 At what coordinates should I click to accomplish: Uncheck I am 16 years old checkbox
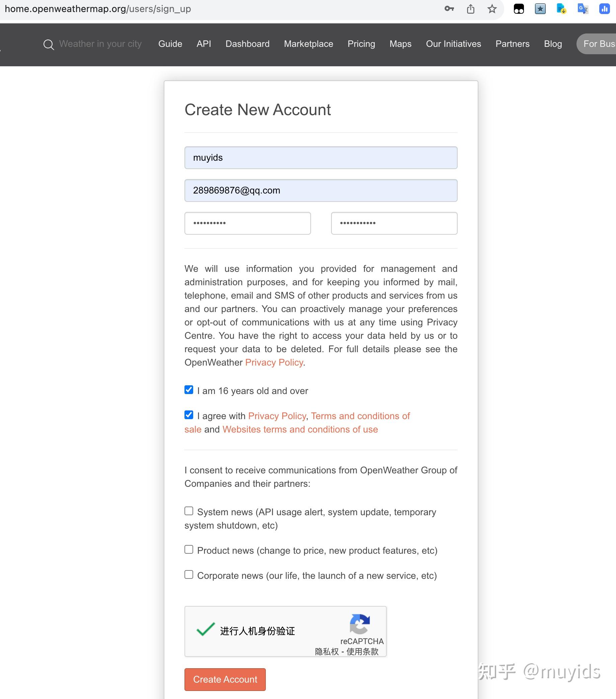(x=189, y=390)
